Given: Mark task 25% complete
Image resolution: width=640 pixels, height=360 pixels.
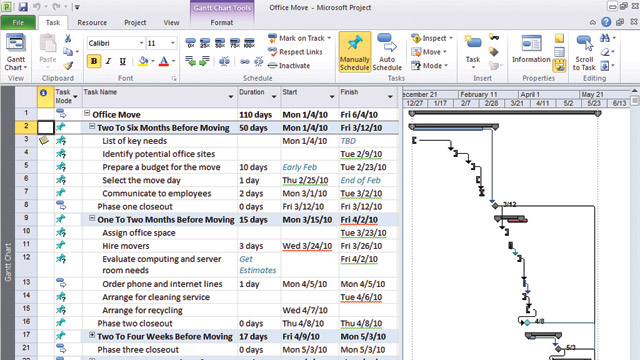Looking at the screenshot, I should 205,42.
